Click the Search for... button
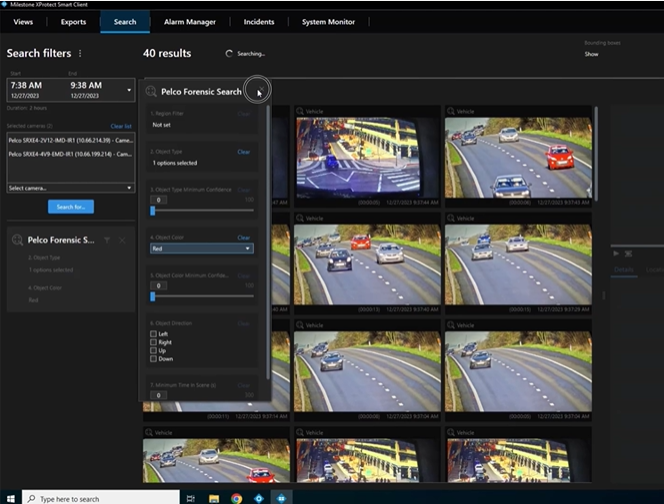 pyautogui.click(x=70, y=207)
